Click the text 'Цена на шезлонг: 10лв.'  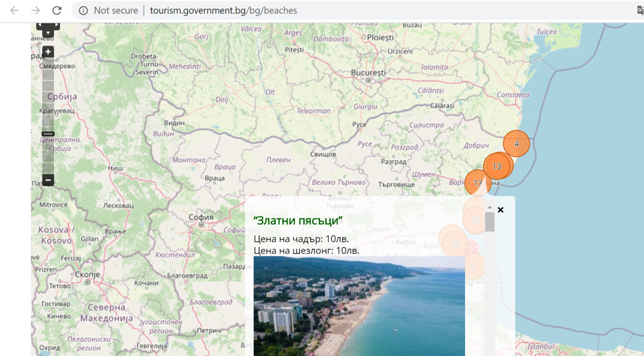coord(307,250)
